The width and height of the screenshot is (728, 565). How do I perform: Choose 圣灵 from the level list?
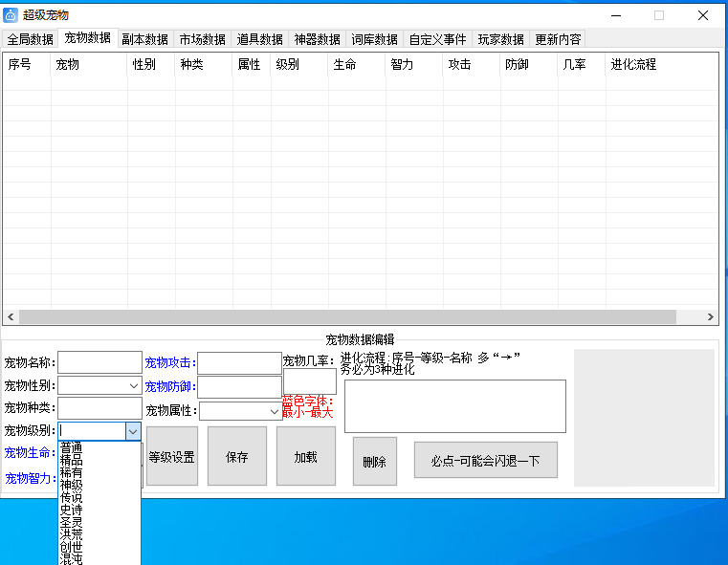[99, 523]
